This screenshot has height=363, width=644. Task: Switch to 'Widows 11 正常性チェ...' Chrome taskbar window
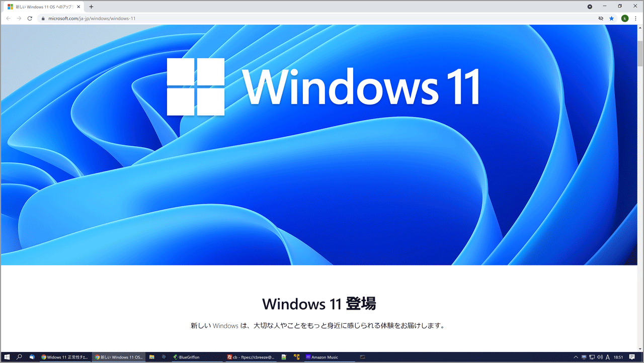pyautogui.click(x=65, y=357)
